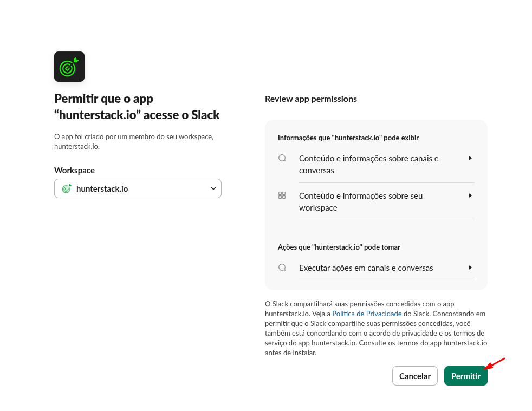Click the hunterstack.io app logo
This screenshot has height=411, width=532.
[69, 67]
